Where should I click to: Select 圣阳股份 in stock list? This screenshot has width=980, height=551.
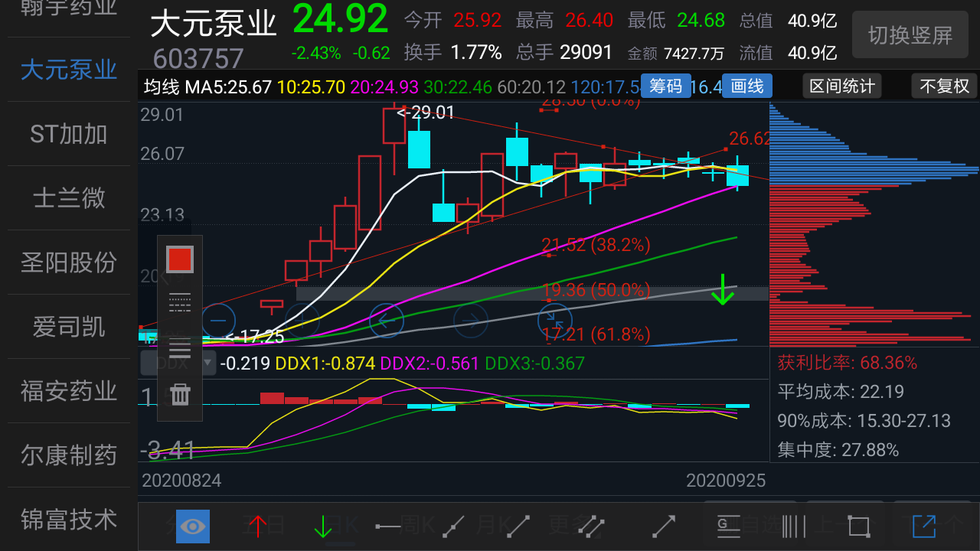point(69,262)
